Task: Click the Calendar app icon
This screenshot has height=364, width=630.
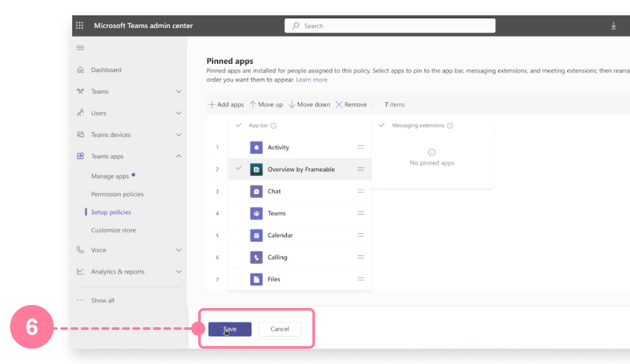Action: click(256, 235)
